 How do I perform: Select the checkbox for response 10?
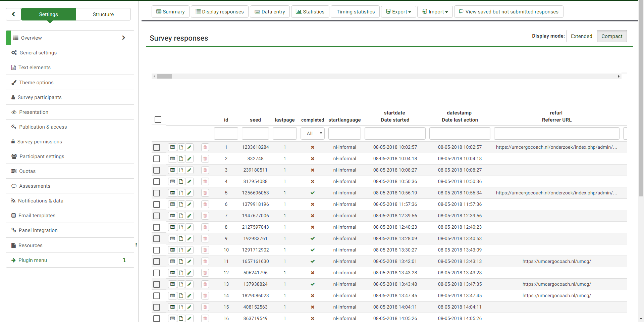pyautogui.click(x=157, y=250)
